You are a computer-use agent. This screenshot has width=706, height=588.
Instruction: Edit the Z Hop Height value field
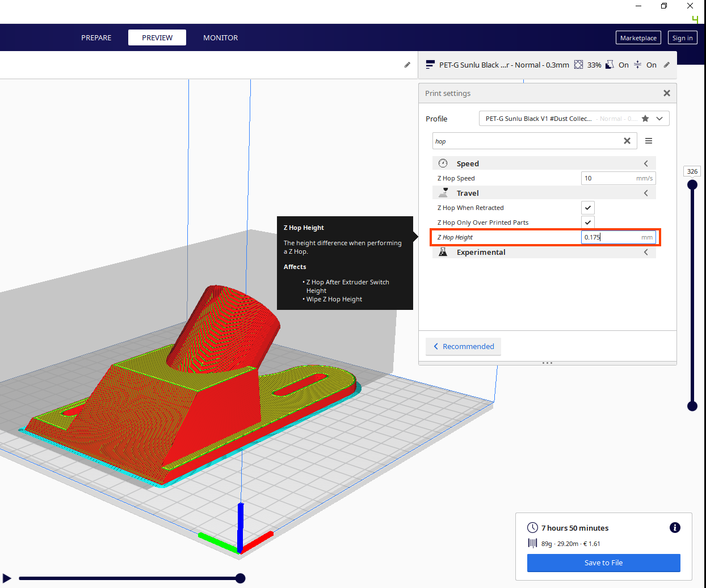(619, 237)
